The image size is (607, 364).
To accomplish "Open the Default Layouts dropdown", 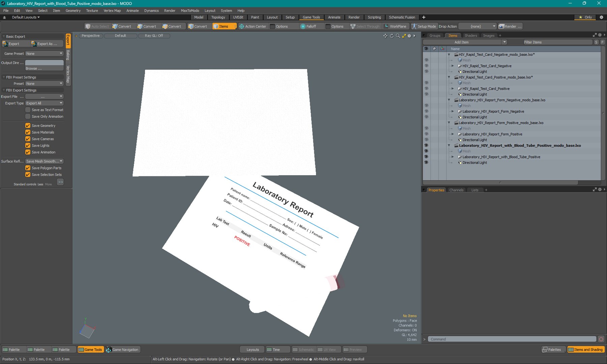I will click(25, 17).
